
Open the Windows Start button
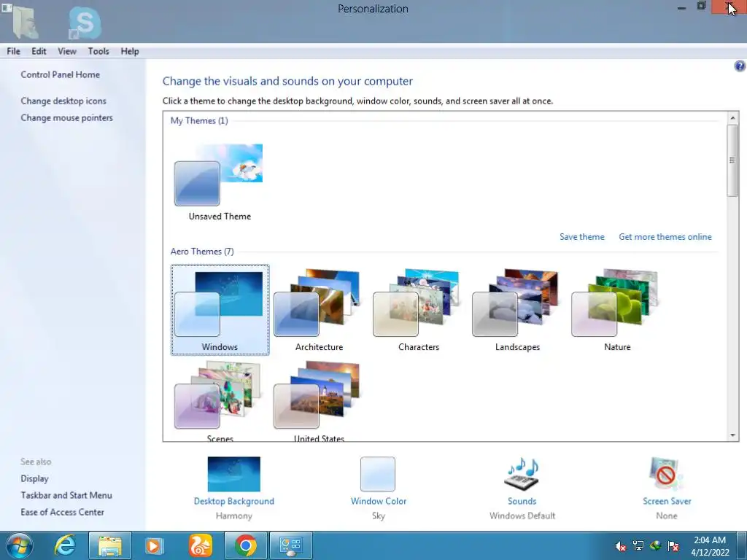tap(19, 545)
